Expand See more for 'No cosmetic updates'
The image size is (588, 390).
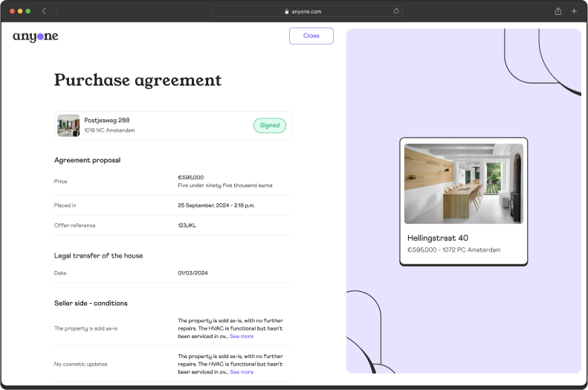pyautogui.click(x=242, y=371)
